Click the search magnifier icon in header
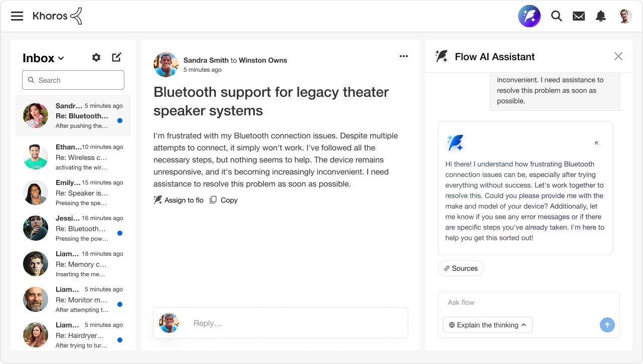The image size is (643, 364). [556, 16]
